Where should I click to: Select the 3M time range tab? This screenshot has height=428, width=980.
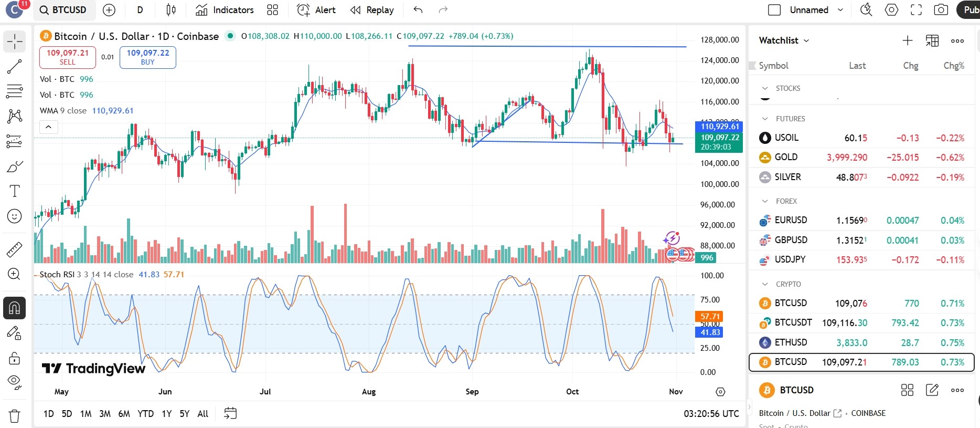105,414
